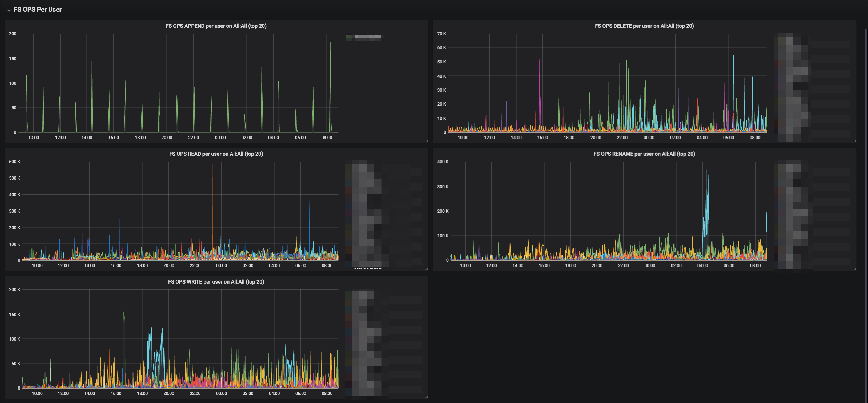Viewport: 868px width, 403px height.
Task: Open FS OPS DELETE panel title menu
Action: coord(644,26)
